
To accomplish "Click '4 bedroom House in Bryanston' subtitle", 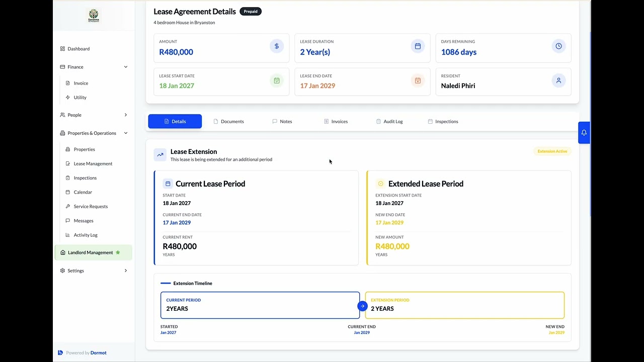I will tap(184, 23).
